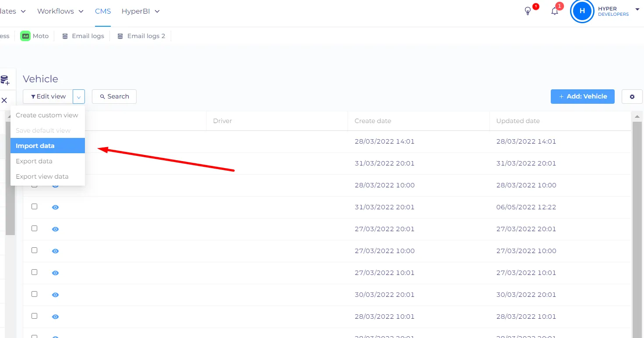Switch to the CMS tab

coord(103,11)
